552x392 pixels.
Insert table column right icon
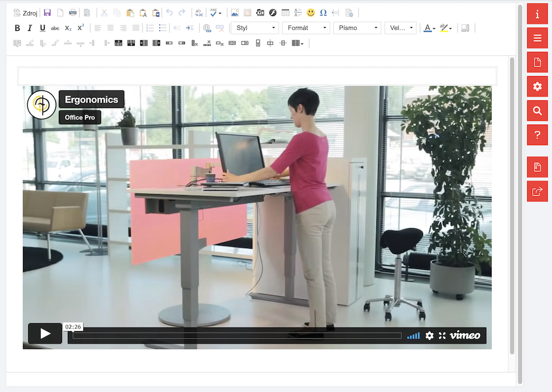[156, 43]
